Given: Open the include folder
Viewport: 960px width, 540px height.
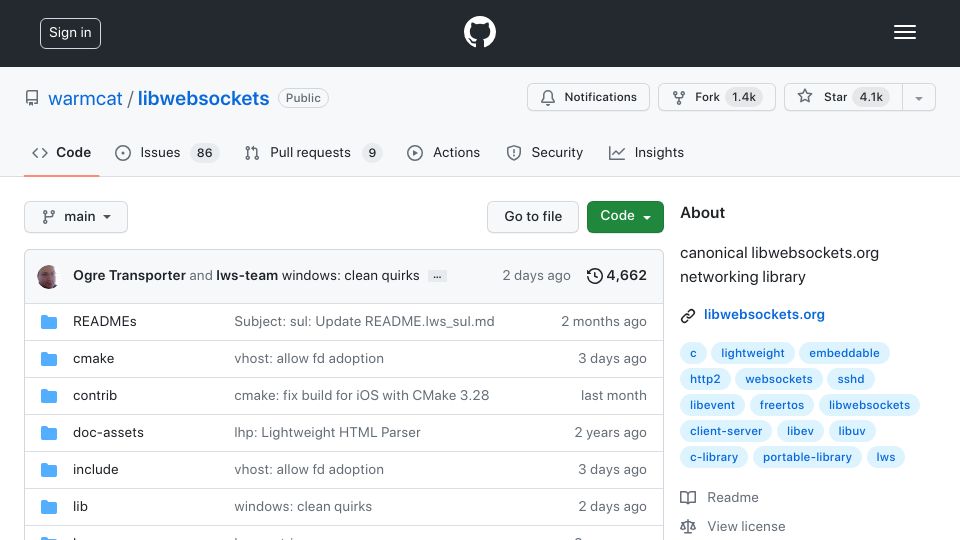Looking at the screenshot, I should (96, 470).
